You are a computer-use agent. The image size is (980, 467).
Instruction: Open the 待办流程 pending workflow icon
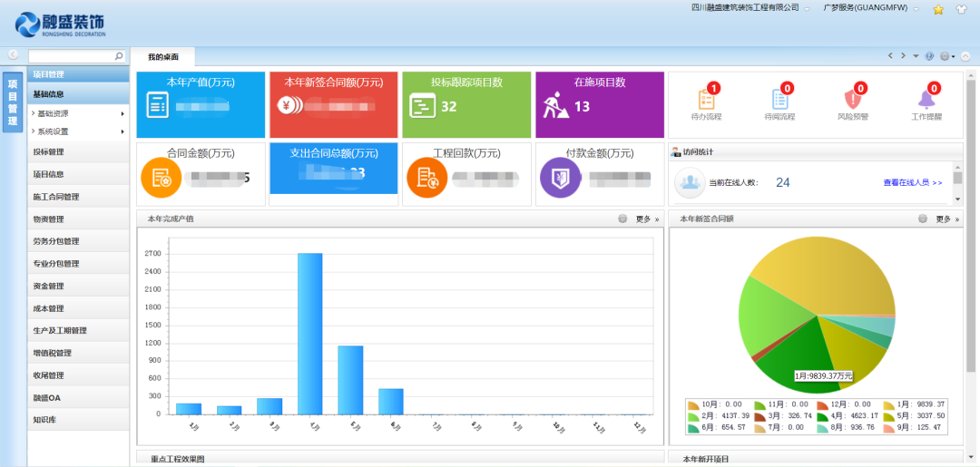[708, 101]
